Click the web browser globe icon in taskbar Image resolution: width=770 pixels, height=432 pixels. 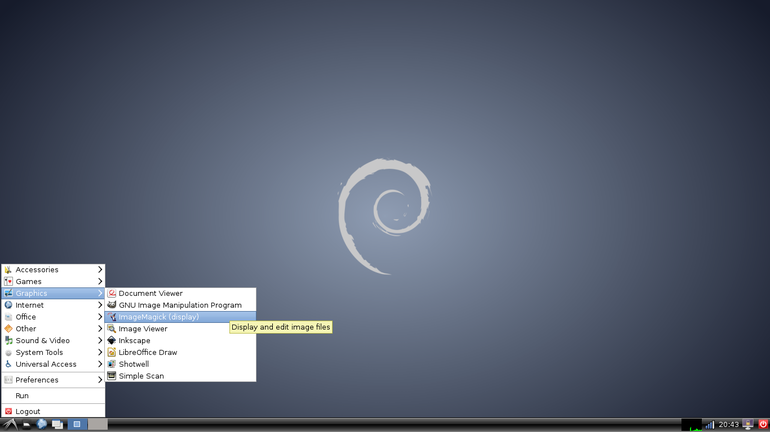tap(42, 425)
